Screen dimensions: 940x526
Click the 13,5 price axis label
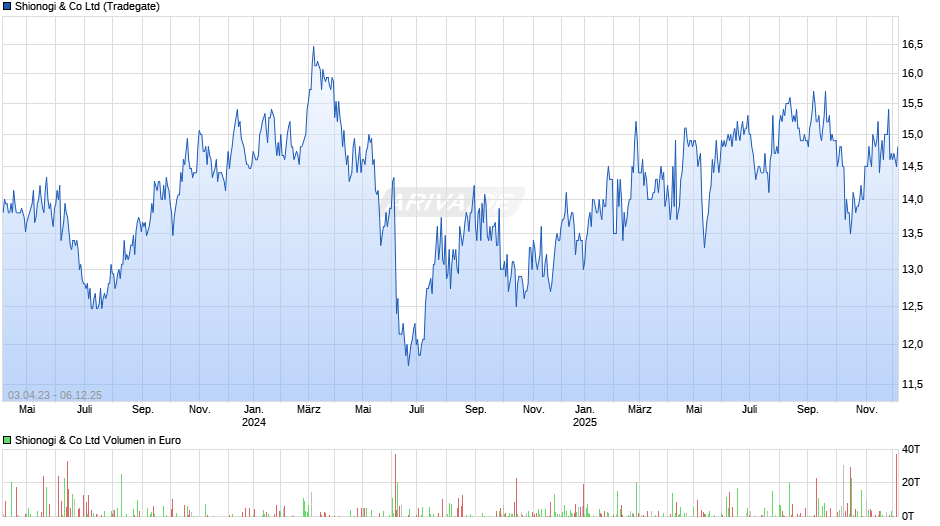912,234
